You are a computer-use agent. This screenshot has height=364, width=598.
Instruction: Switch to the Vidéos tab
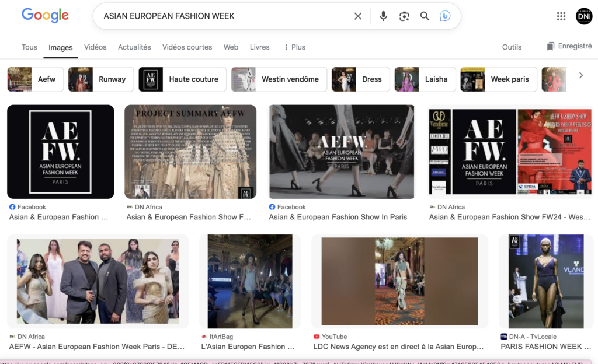coord(95,47)
